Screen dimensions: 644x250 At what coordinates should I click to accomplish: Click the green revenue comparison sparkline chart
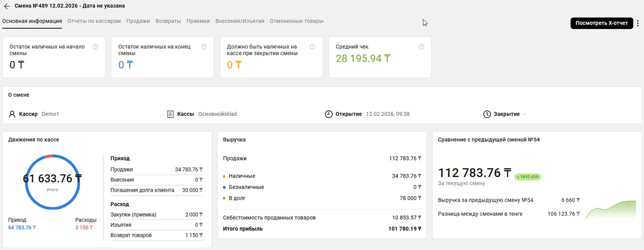pos(611,209)
